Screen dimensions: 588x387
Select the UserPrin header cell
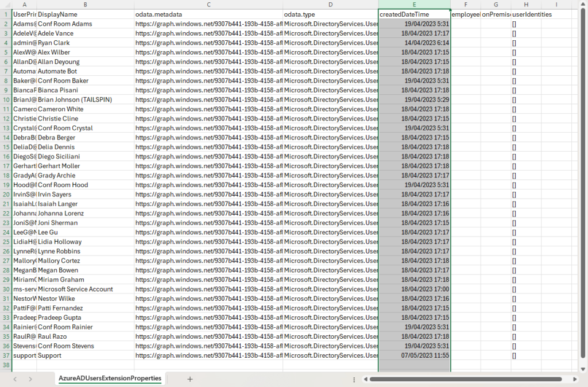click(24, 14)
